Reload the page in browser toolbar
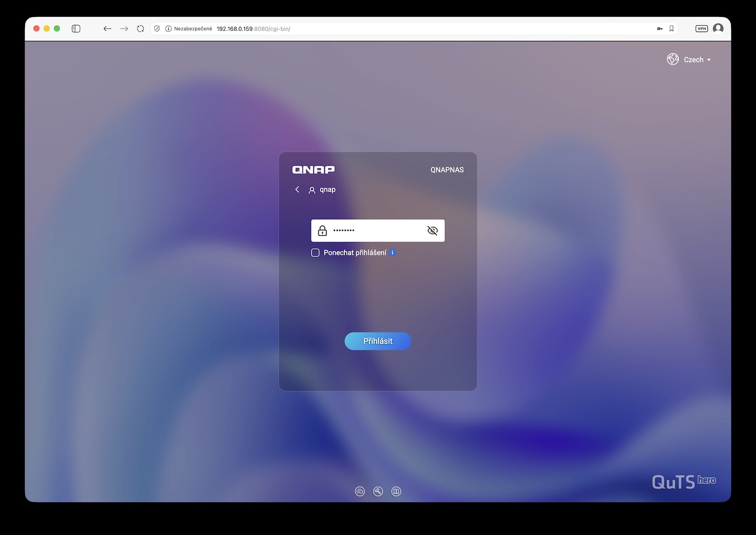 point(141,28)
